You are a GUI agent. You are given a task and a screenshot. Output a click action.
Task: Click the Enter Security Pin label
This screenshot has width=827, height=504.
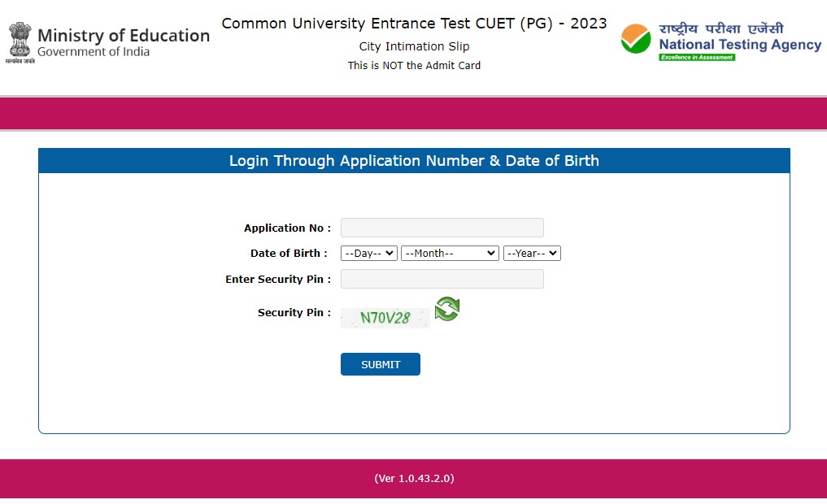coord(277,280)
